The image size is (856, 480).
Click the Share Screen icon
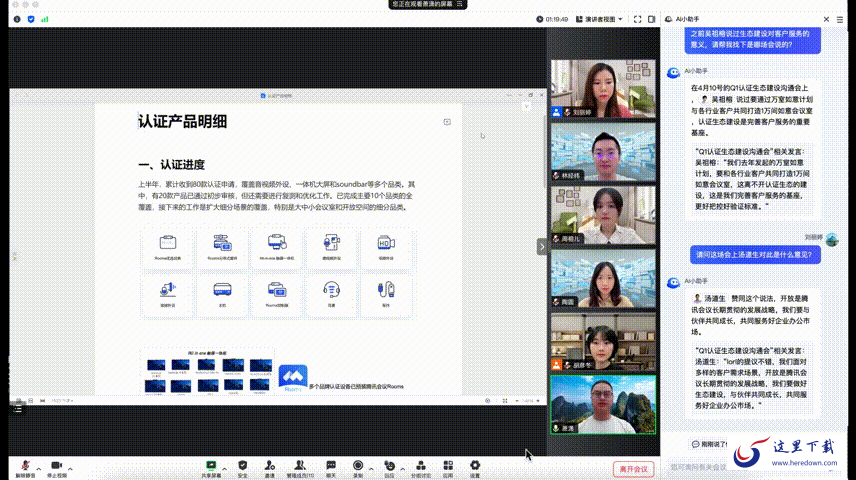point(211,466)
